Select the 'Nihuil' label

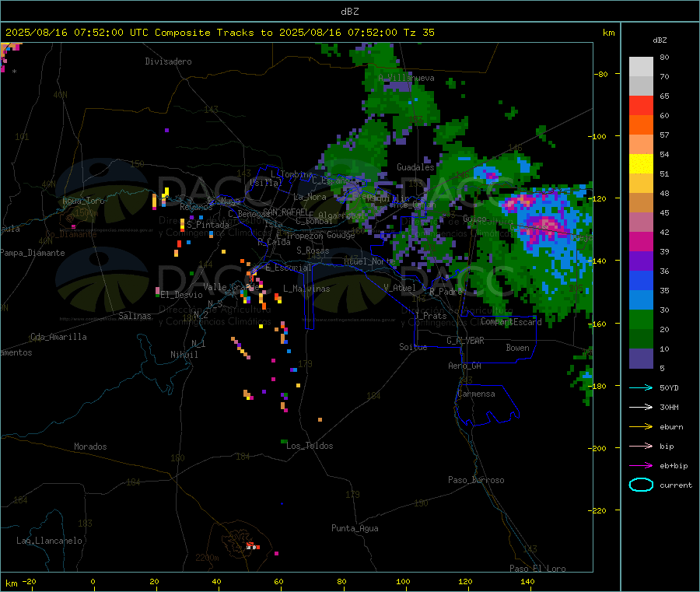coord(184,355)
